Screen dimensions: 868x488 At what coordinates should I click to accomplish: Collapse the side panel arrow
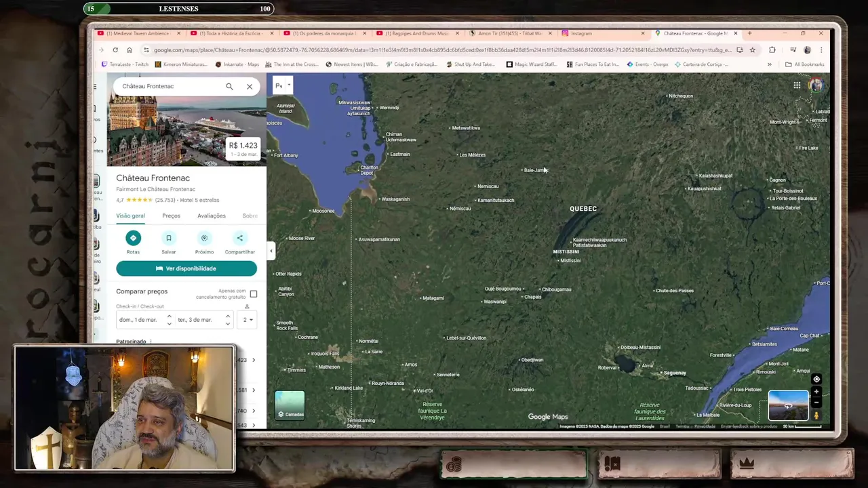(271, 251)
